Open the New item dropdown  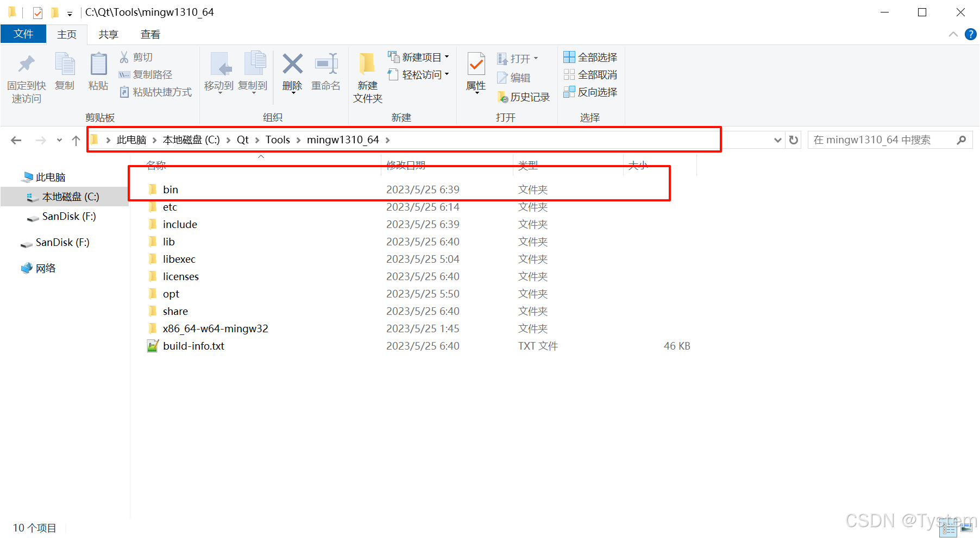click(418, 57)
